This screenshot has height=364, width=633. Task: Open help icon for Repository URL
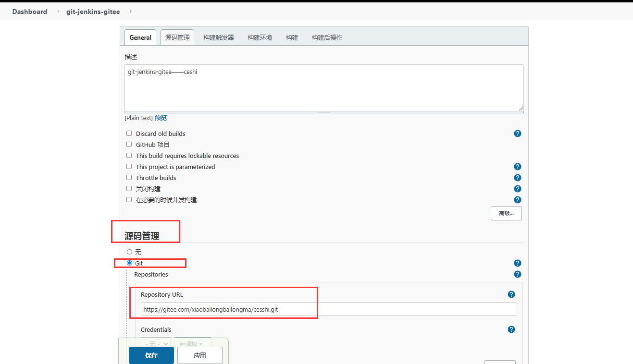(511, 294)
